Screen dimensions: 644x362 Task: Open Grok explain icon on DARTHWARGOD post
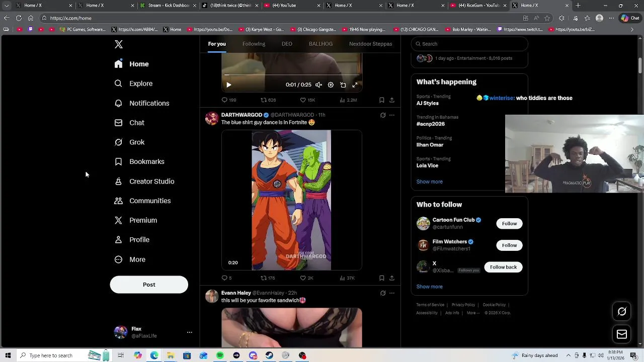(x=383, y=115)
